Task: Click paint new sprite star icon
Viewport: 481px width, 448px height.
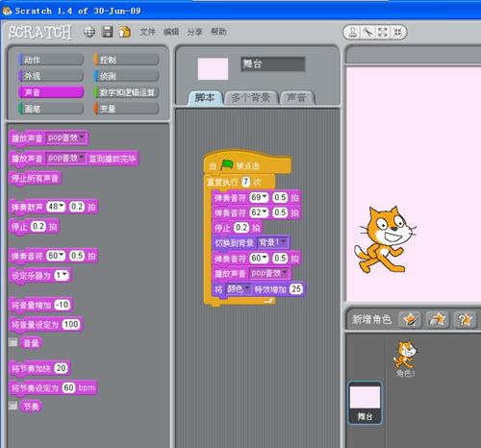Action: (410, 319)
